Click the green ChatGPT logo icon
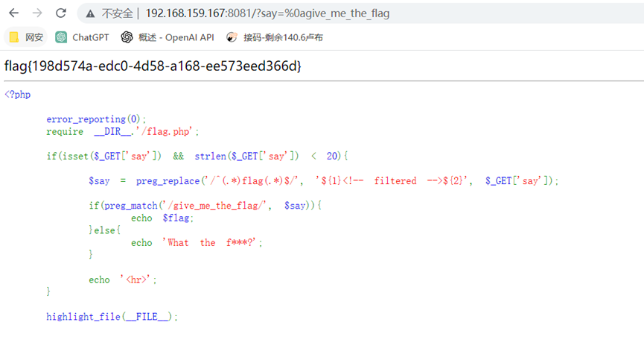Image resolution: width=644 pixels, height=357 pixels. pyautogui.click(x=61, y=37)
